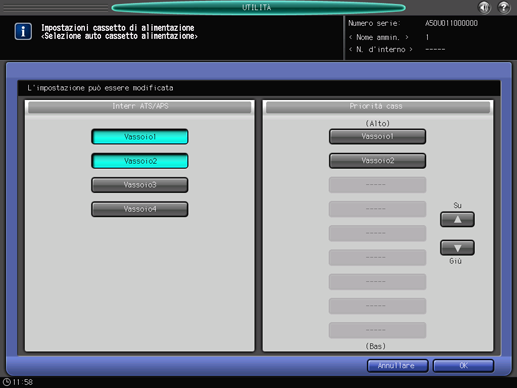Click the 'N. d'interno' label
Screen dimensions: 517x388
coord(381,49)
